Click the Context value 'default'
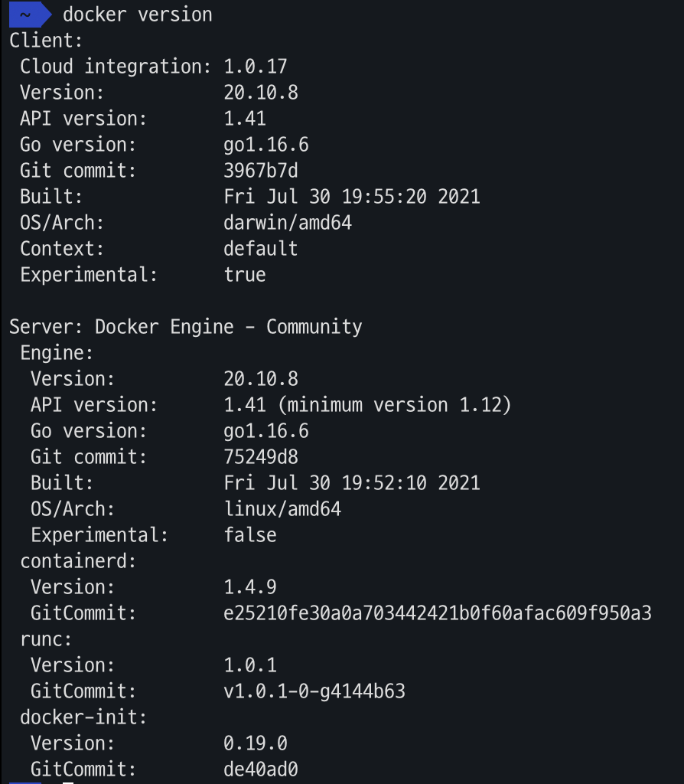The width and height of the screenshot is (684, 784). point(261,249)
